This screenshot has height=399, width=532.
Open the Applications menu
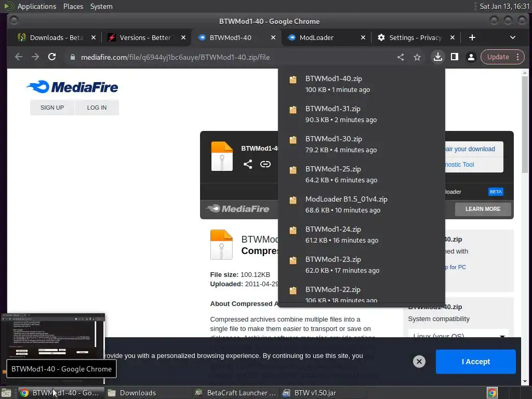(x=37, y=6)
